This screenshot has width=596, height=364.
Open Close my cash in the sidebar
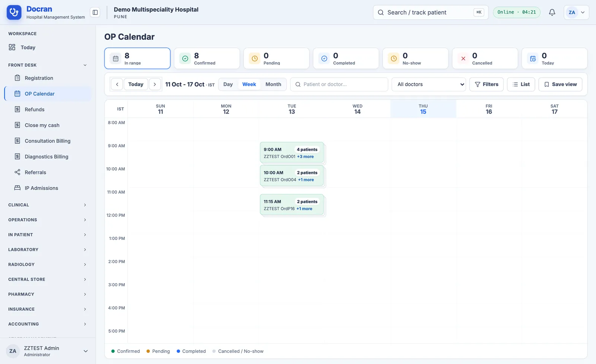47,125
